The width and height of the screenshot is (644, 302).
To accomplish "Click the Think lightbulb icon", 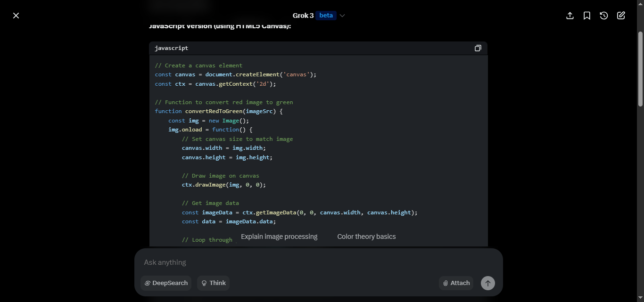I will pyautogui.click(x=204, y=283).
